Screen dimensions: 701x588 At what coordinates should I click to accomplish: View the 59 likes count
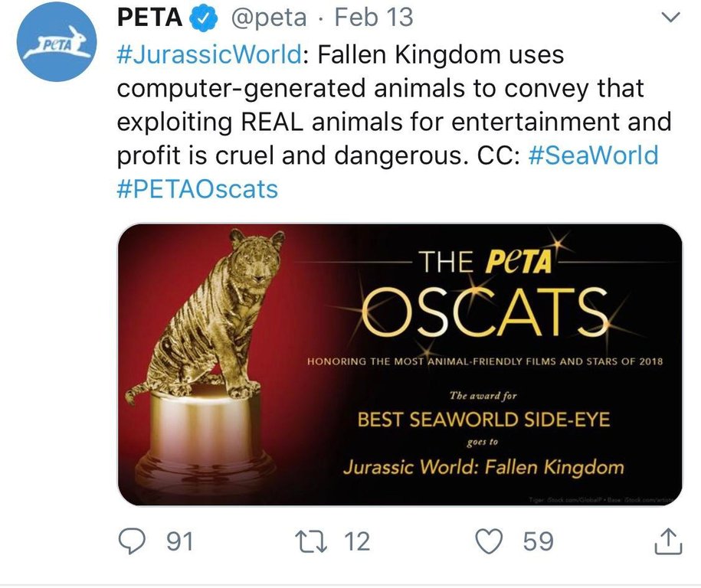click(536, 541)
